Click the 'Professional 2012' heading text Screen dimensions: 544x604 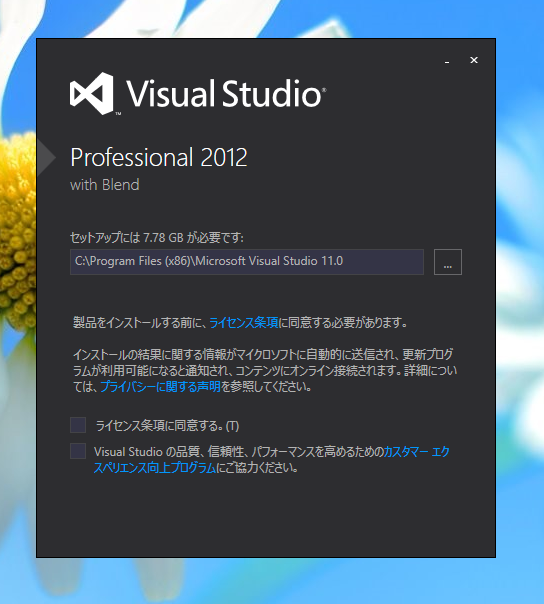159,158
